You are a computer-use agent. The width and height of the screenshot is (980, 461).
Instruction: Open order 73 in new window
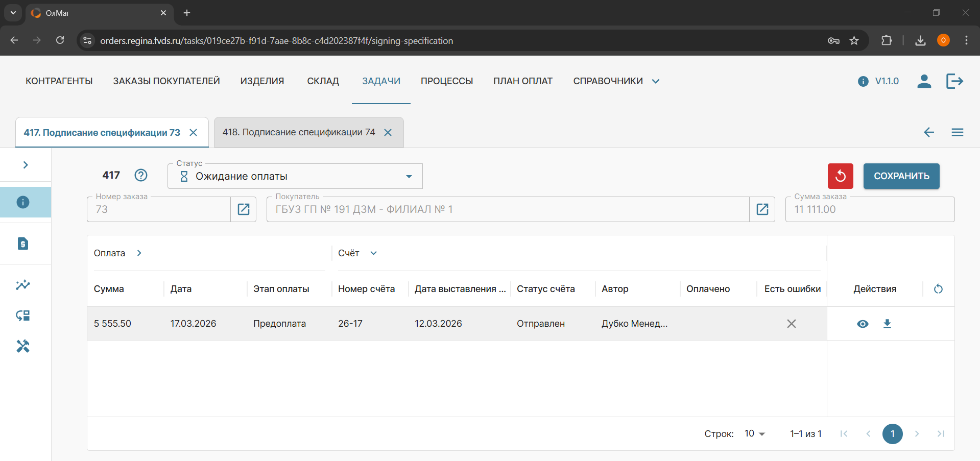pos(244,209)
